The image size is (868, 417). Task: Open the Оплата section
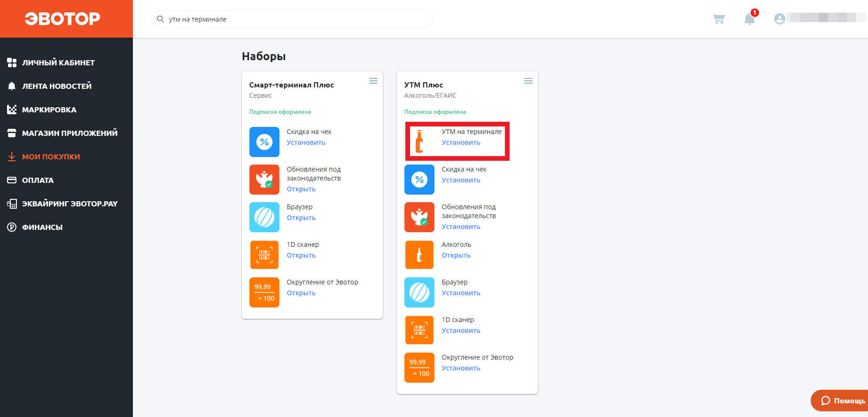pyautogui.click(x=38, y=180)
